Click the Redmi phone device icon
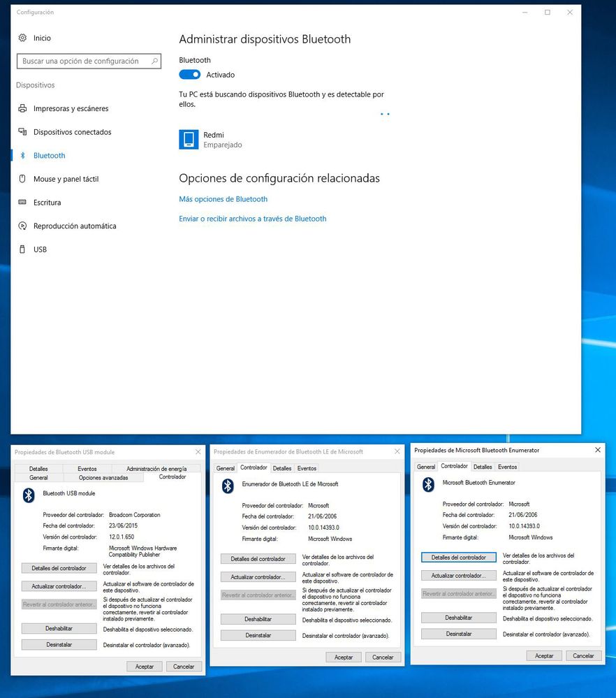Image resolution: width=616 pixels, height=698 pixels. [189, 139]
